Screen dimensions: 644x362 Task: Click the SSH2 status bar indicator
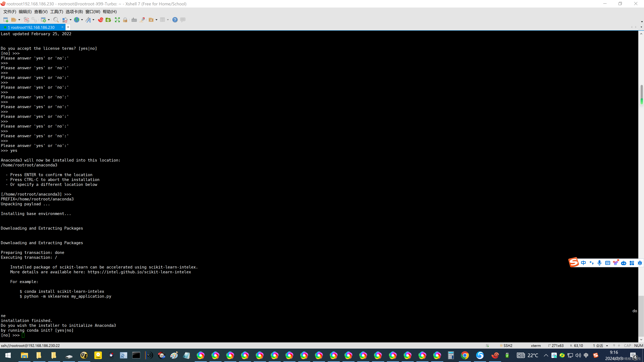(x=506, y=346)
